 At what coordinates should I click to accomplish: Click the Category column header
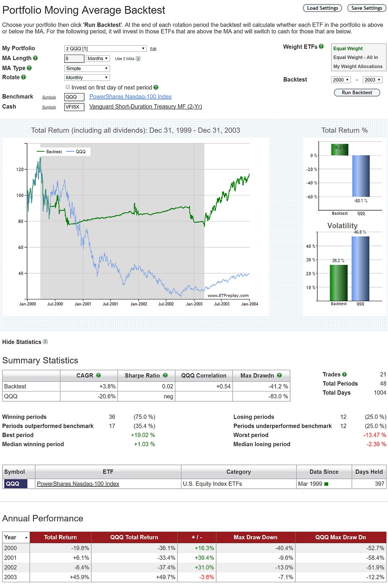click(239, 472)
